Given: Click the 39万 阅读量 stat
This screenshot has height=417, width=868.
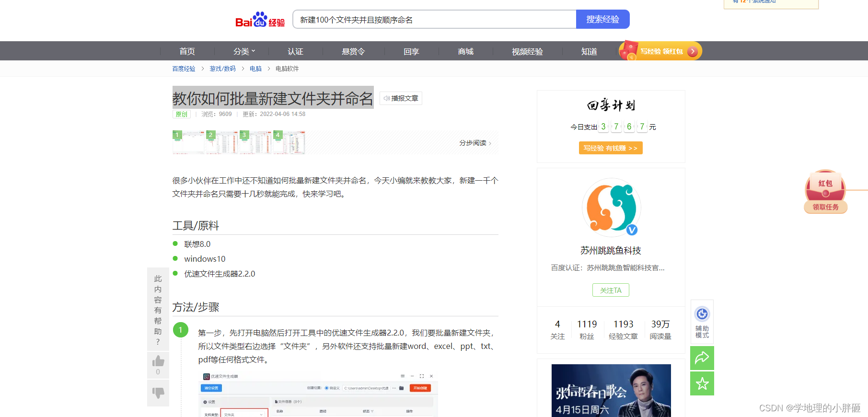Looking at the screenshot, I should click(x=660, y=330).
